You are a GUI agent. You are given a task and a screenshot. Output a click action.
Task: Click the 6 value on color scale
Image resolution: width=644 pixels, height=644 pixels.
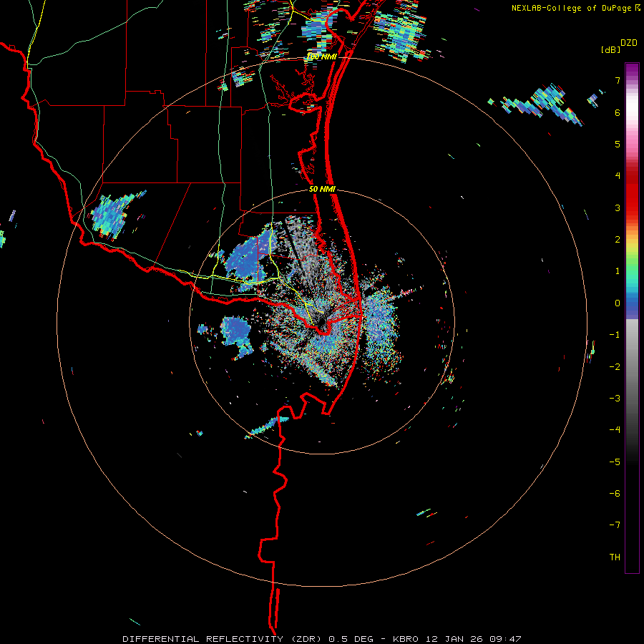click(618, 112)
